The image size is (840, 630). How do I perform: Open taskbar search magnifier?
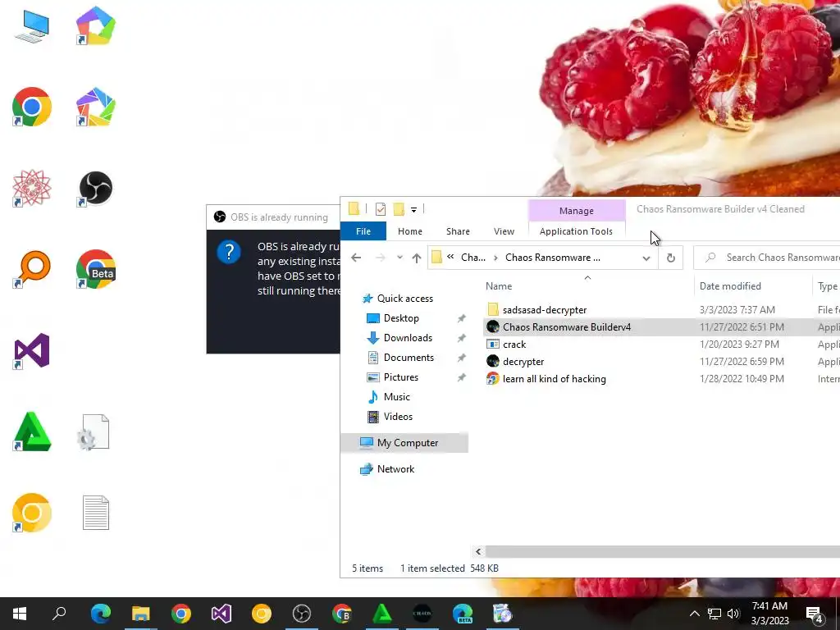[x=59, y=614]
